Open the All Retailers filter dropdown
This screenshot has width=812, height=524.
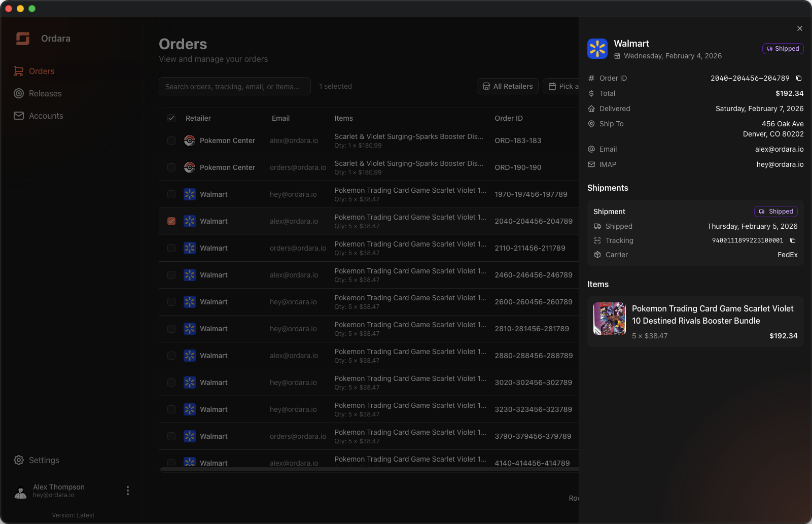tap(507, 86)
